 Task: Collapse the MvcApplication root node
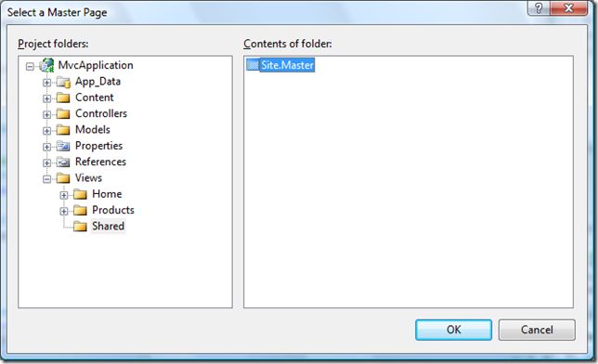tap(30, 67)
